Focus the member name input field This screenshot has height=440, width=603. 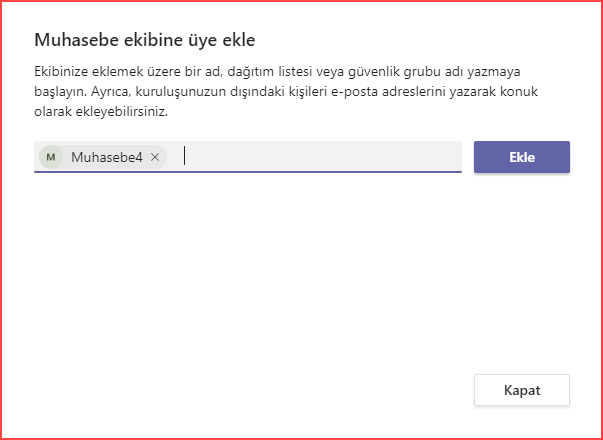click(x=248, y=157)
